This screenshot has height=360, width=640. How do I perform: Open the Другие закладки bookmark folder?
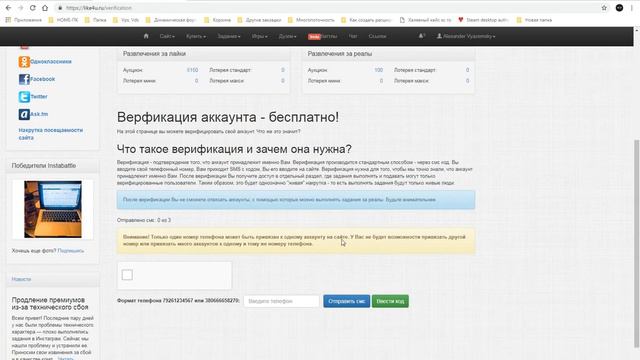pos(260,20)
